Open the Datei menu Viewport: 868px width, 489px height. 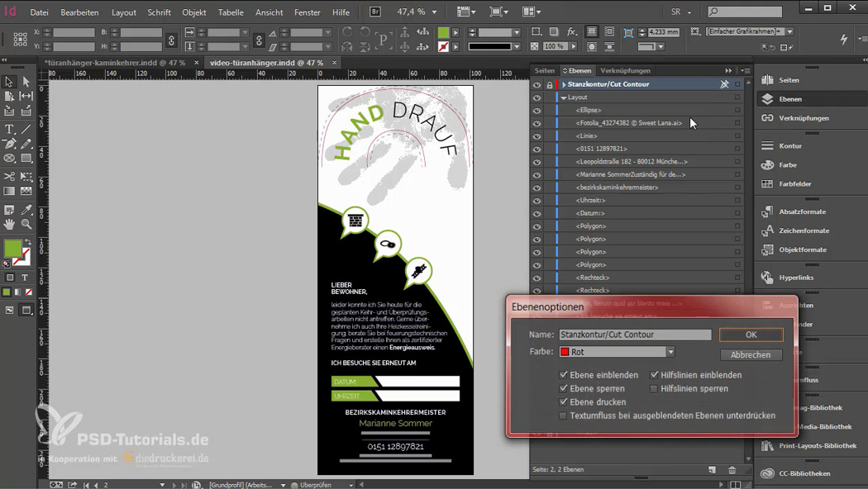click(40, 12)
